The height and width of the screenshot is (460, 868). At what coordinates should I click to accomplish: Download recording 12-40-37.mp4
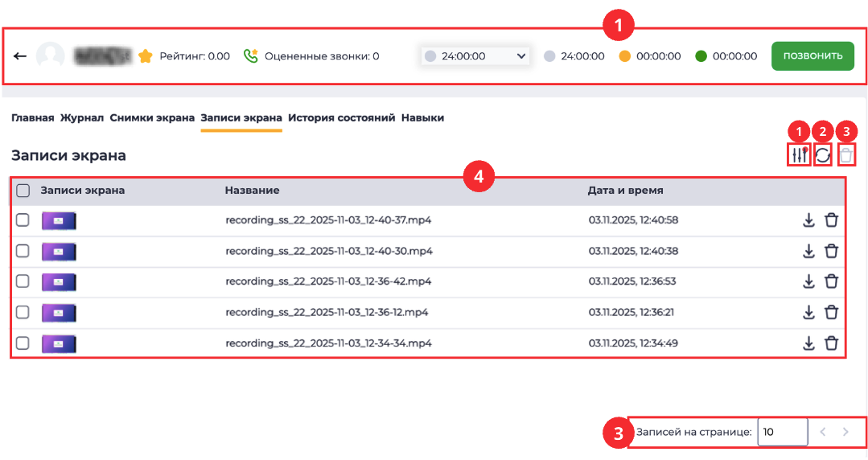[x=808, y=220]
